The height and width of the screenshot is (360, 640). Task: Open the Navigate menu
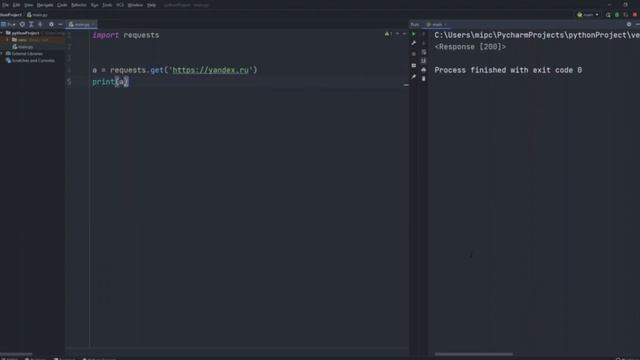point(45,5)
